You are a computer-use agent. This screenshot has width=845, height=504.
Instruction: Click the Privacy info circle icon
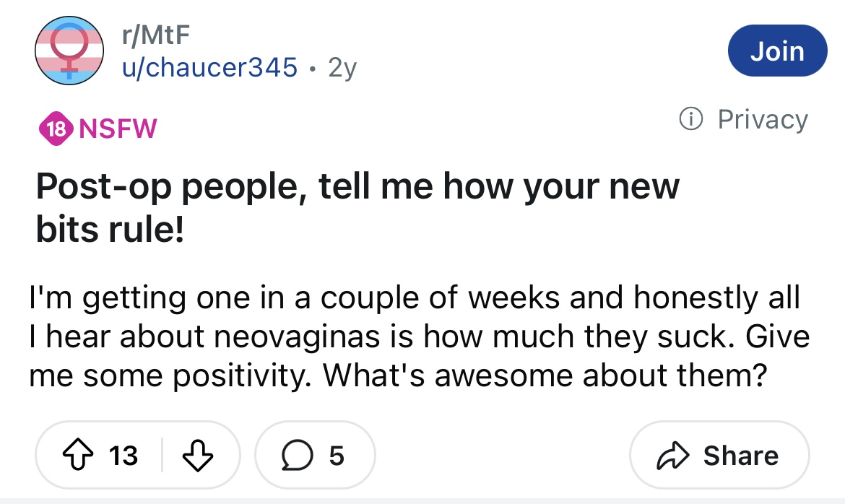692,120
